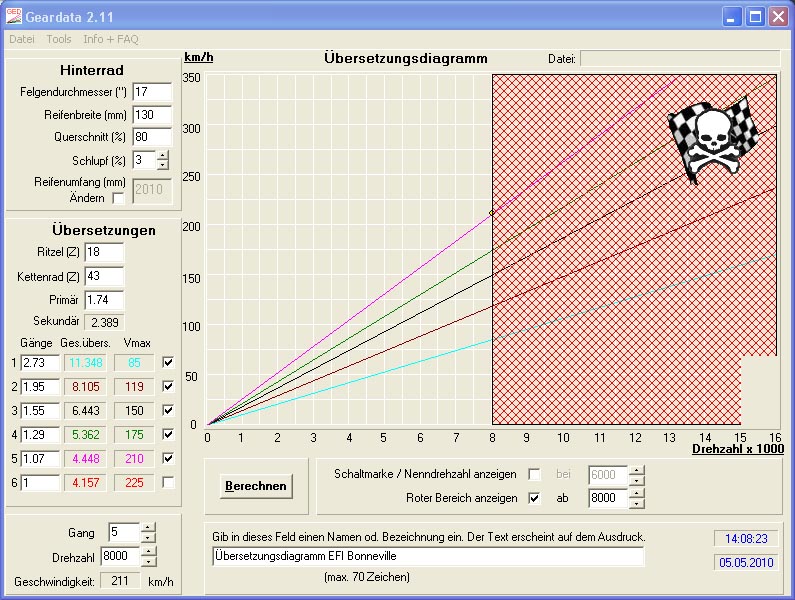This screenshot has width=795, height=600.
Task: Click the diagram name text field
Action: pyautogui.click(x=428, y=556)
